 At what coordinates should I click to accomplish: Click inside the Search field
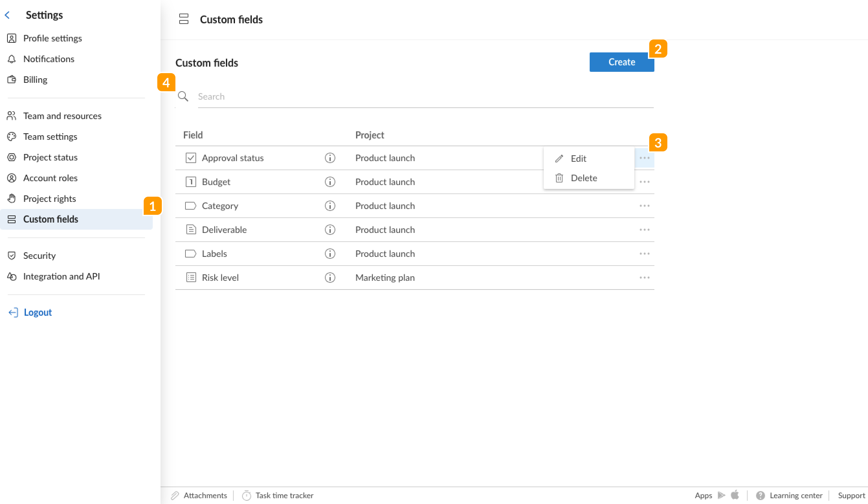[x=310, y=96]
